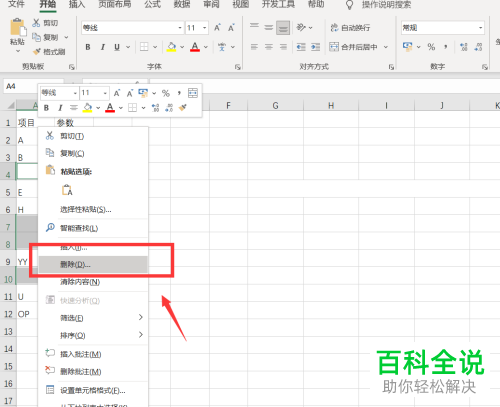Open the 合并后居中 dropdown arrow
Screen dimensions: 500x407
coord(386,47)
